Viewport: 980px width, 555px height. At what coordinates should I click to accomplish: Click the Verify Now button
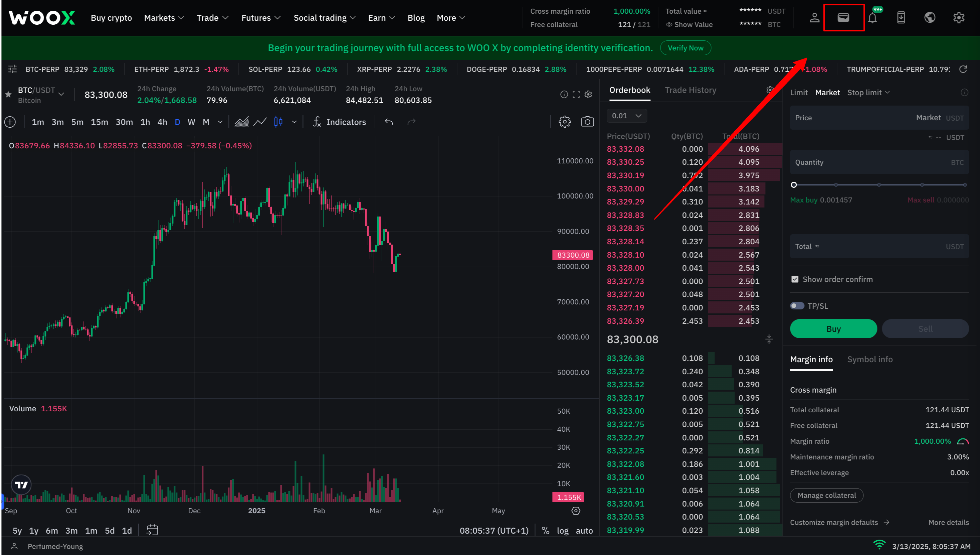coord(685,48)
